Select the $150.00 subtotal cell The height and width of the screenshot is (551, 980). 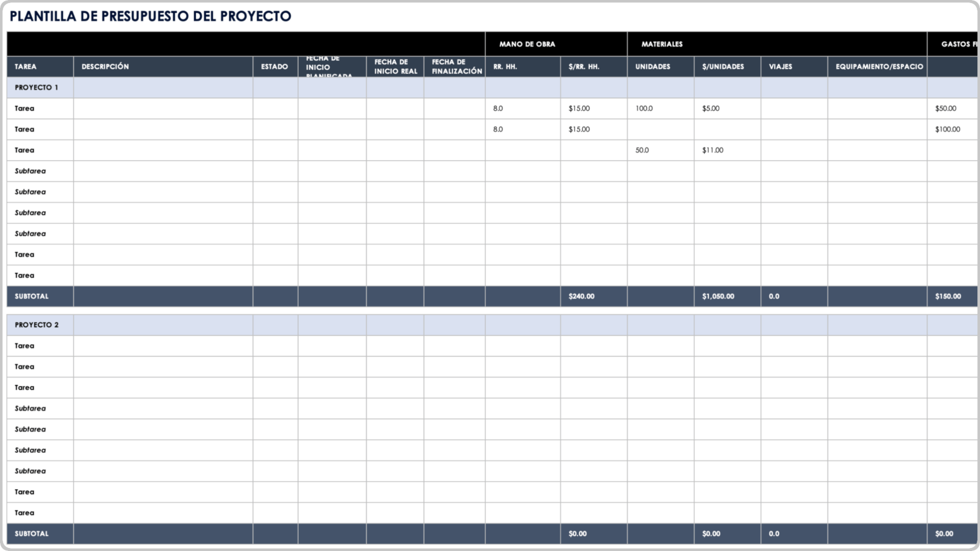952,296
